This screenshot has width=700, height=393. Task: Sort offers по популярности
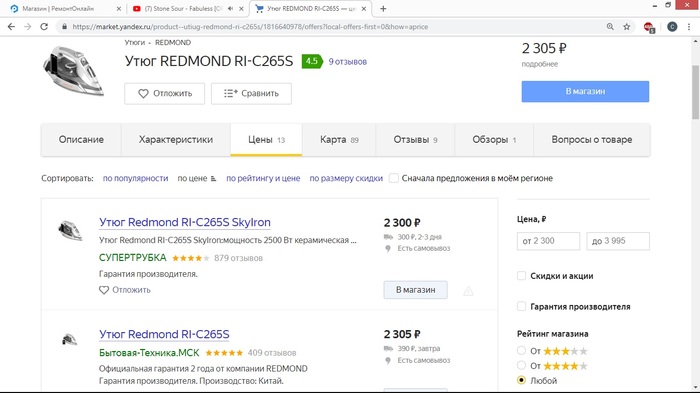pyautogui.click(x=135, y=178)
